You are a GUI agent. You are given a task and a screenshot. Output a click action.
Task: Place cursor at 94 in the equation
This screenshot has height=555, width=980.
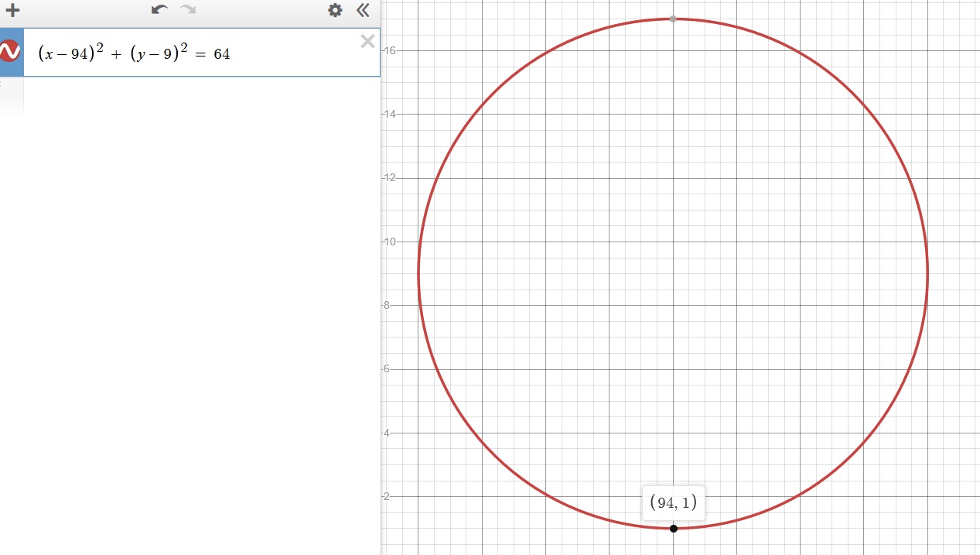click(x=77, y=54)
